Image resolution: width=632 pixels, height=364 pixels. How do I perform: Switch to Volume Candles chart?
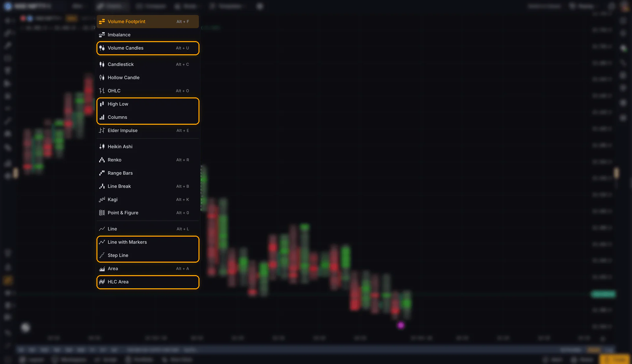[x=147, y=48]
